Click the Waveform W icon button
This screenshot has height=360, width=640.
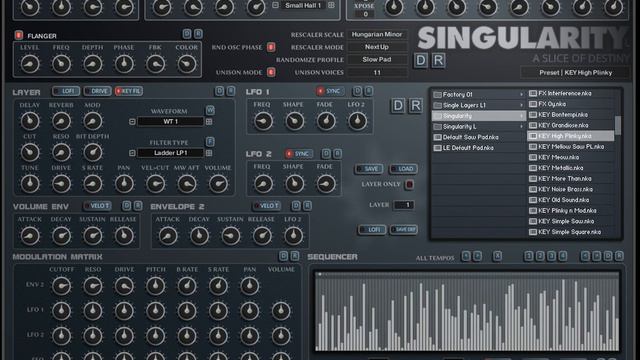point(210,110)
